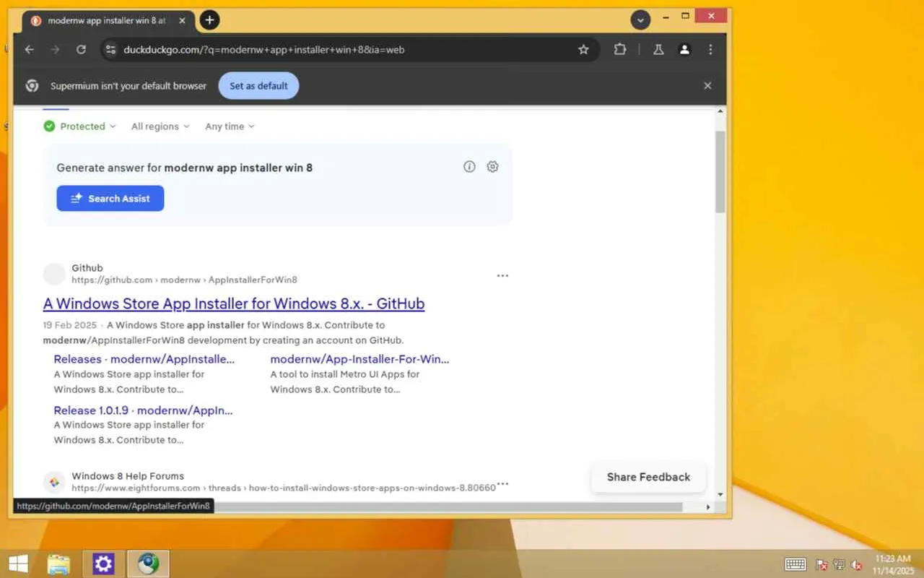Click "Generate answer for" prompt text
924x578 pixels.
click(x=109, y=168)
